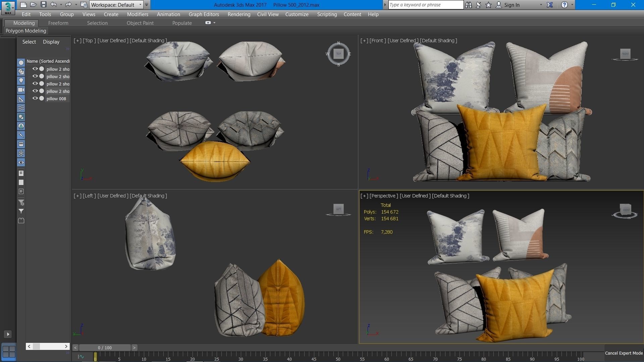Click the maximize viewport toggle layout icon
Viewport: 644px width, 362px height.
click(9, 352)
